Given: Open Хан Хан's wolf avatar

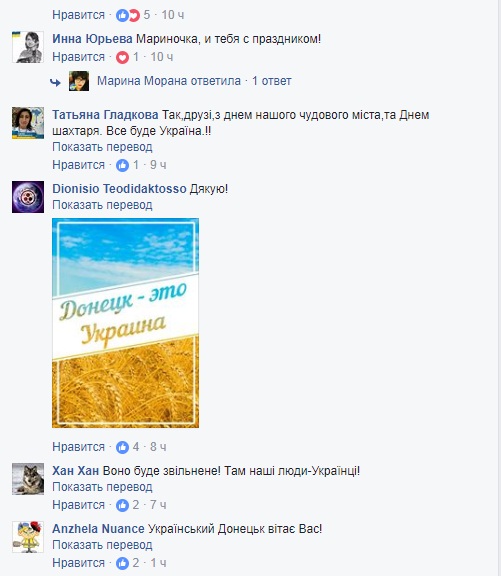Looking at the screenshot, I should pos(28,479).
